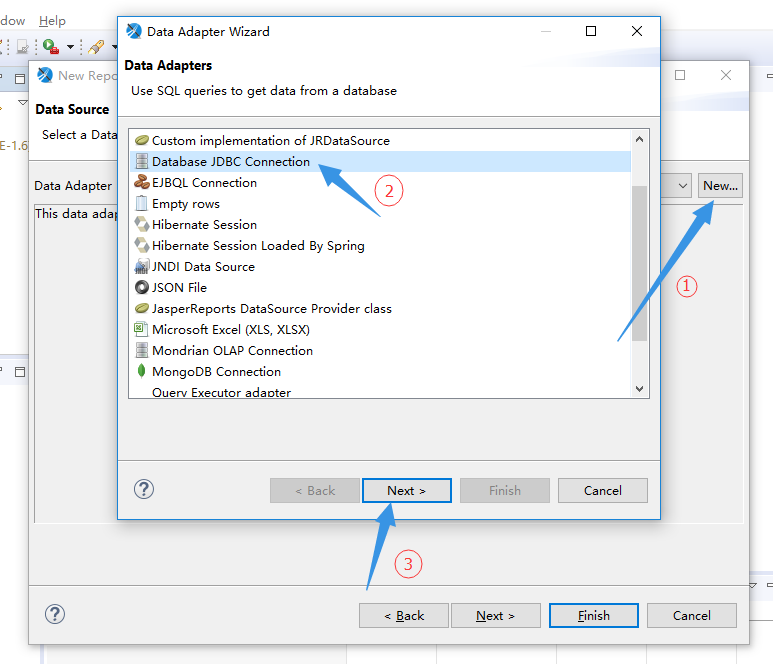This screenshot has width=773, height=664.
Task: Click the rocket toolbar icon
Action: (x=96, y=47)
